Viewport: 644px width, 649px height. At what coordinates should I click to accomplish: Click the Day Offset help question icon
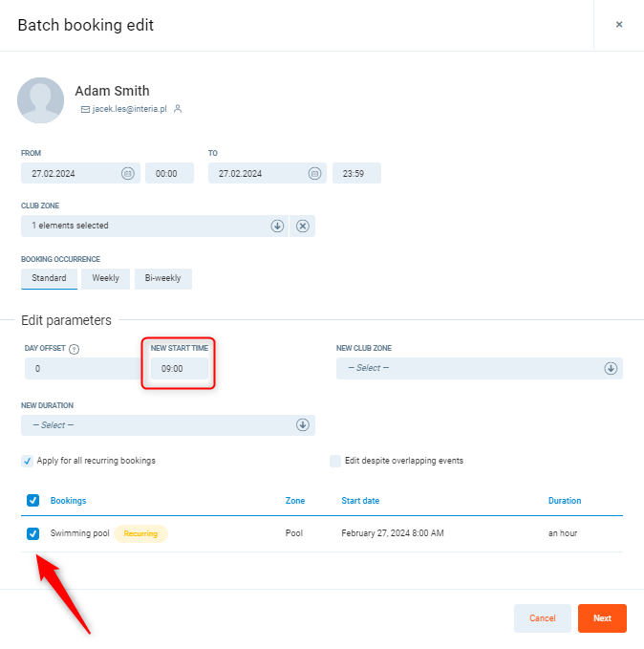click(74, 349)
